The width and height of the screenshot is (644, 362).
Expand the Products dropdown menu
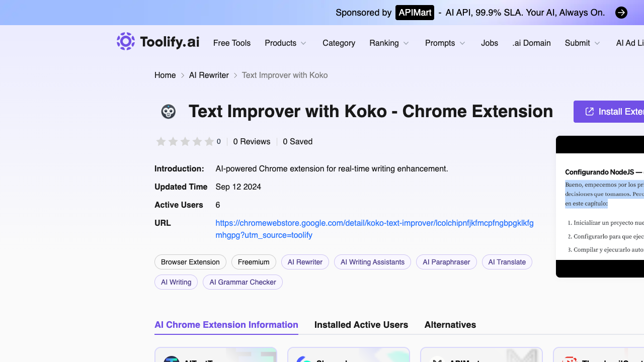click(286, 43)
